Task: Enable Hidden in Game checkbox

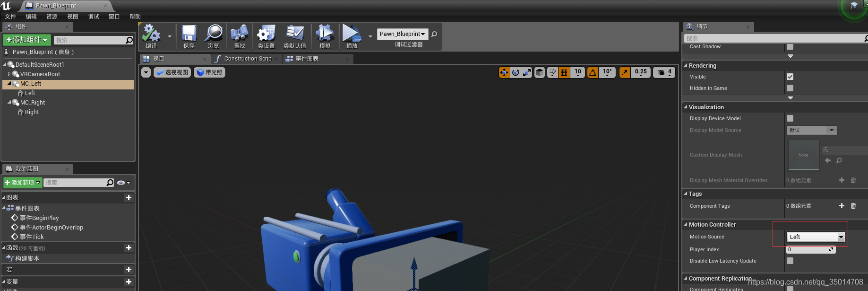Action: point(790,88)
